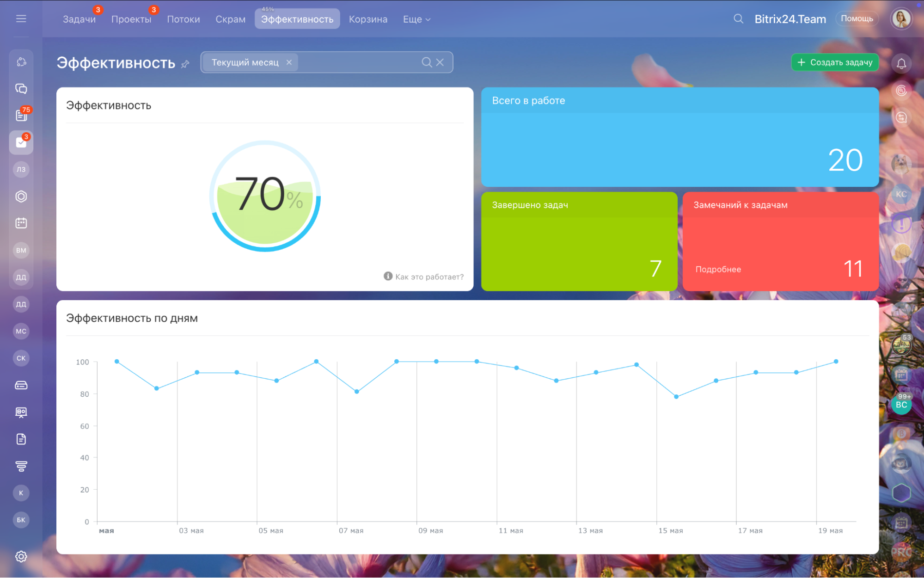Remove the Текущий месяц filter chip

(x=289, y=62)
